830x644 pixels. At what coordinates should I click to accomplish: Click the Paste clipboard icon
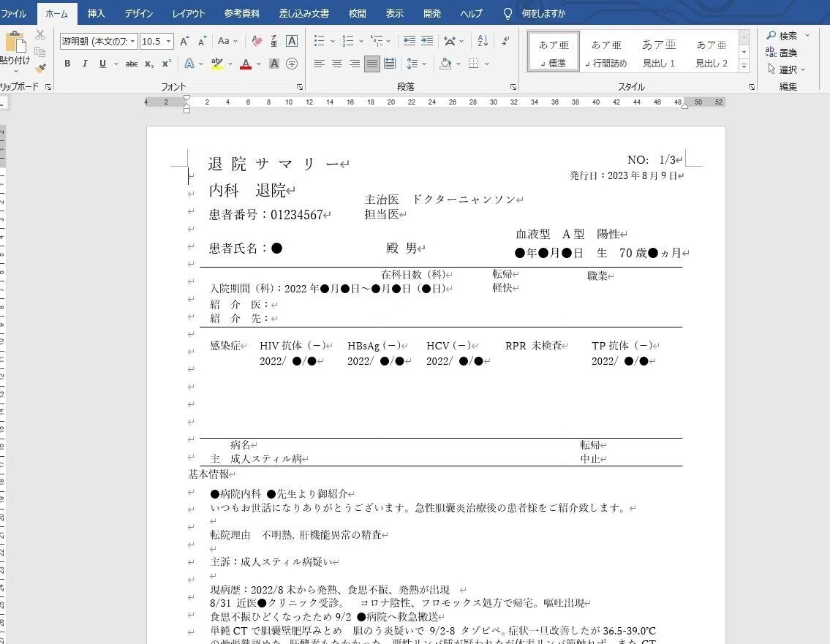point(16,42)
